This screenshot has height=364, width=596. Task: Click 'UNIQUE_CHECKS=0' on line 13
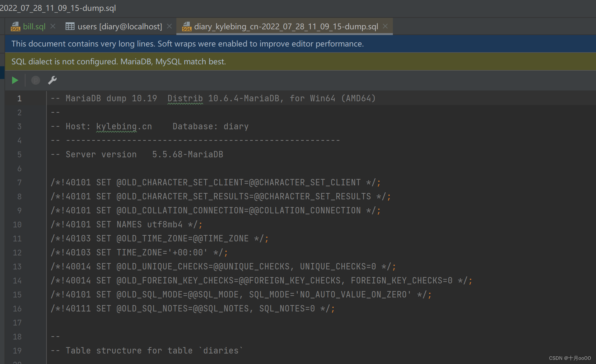pos(338,267)
